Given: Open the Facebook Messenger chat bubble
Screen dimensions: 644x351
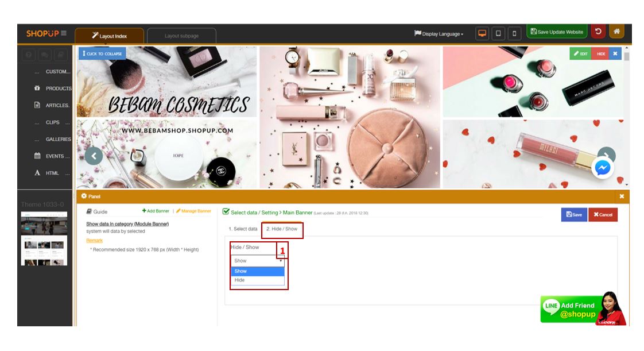Looking at the screenshot, I should (603, 168).
